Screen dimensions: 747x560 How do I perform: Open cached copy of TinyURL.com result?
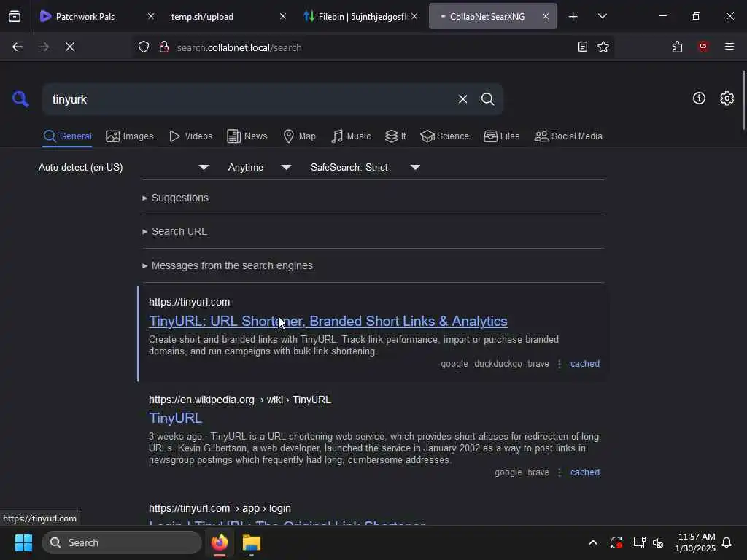[585, 364]
